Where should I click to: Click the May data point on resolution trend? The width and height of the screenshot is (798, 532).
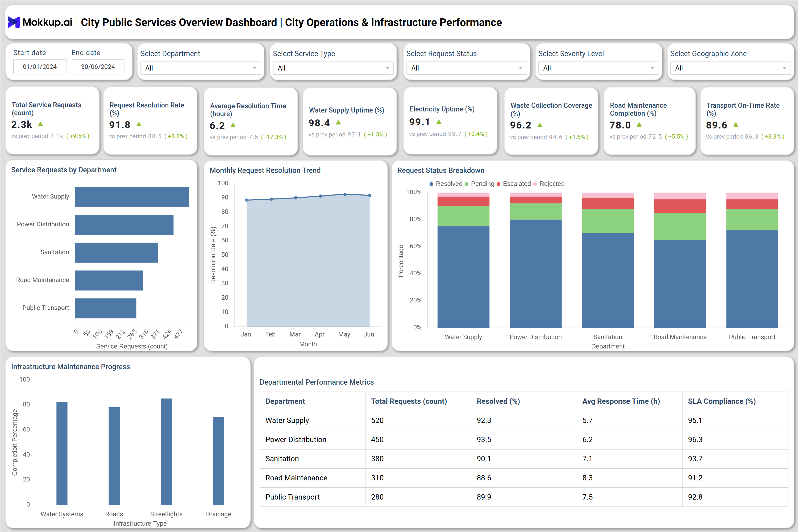click(345, 194)
